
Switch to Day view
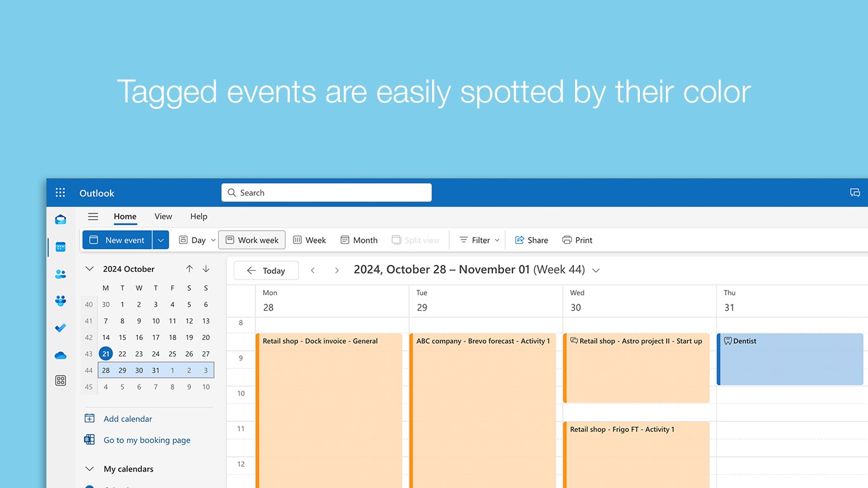192,240
